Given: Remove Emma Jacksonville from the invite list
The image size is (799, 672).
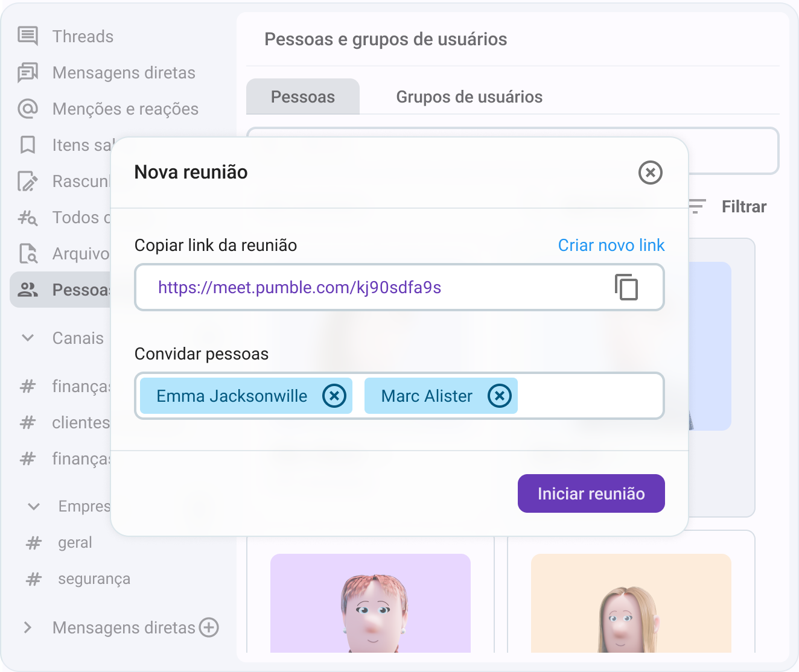Looking at the screenshot, I should [x=334, y=396].
